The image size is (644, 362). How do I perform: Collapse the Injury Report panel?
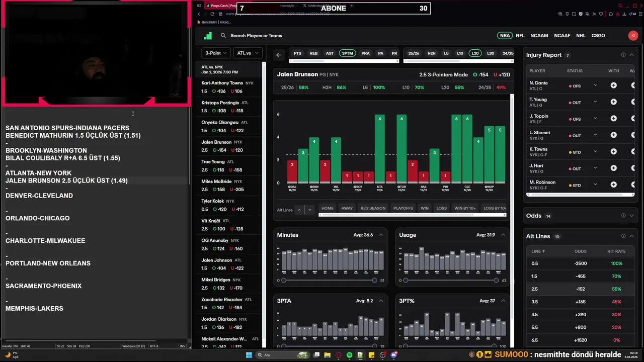point(631,55)
